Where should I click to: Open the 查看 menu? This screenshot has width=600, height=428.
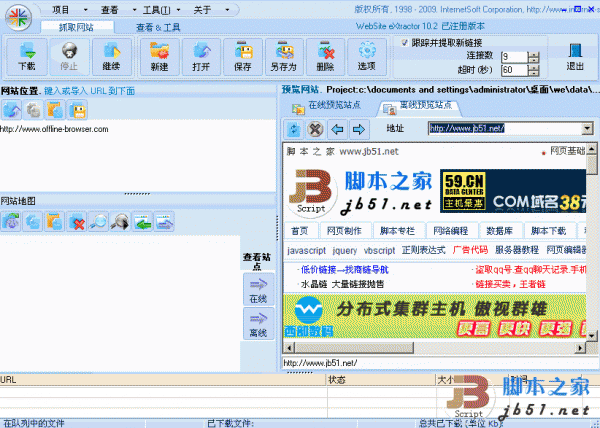click(109, 10)
